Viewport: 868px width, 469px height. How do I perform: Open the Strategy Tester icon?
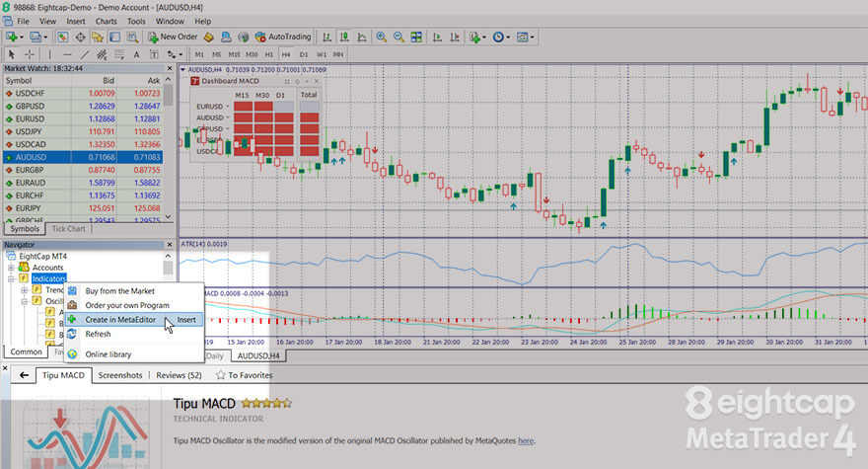pos(132,38)
